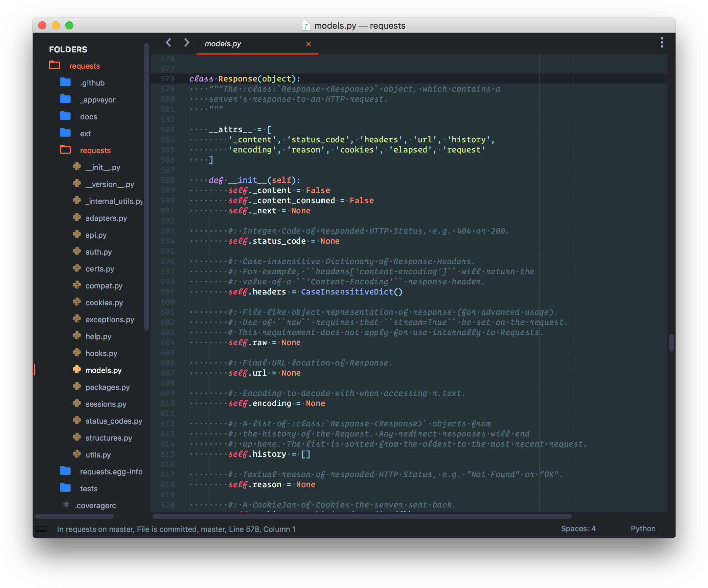Open cookies.py file
This screenshot has width=708, height=588.
pos(104,303)
